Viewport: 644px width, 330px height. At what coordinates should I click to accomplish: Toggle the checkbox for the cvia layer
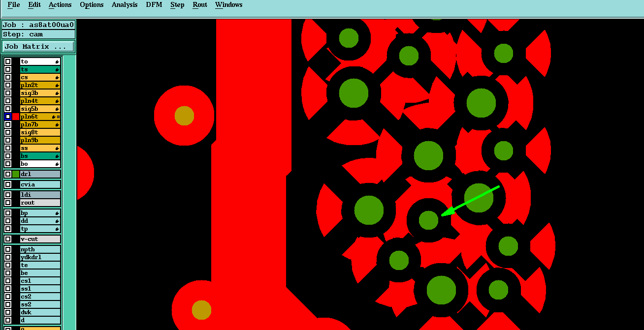pyautogui.click(x=8, y=184)
